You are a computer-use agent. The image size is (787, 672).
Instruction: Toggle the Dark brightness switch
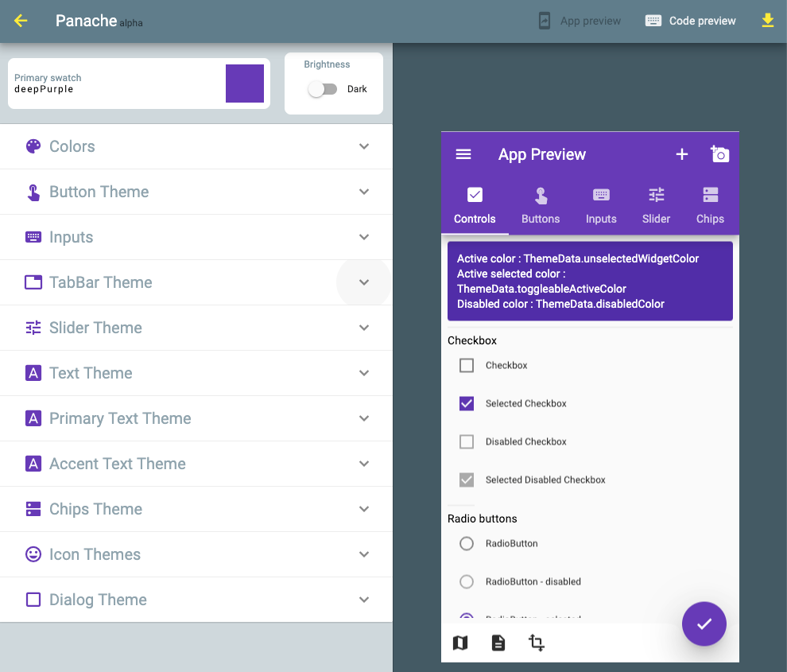click(323, 89)
